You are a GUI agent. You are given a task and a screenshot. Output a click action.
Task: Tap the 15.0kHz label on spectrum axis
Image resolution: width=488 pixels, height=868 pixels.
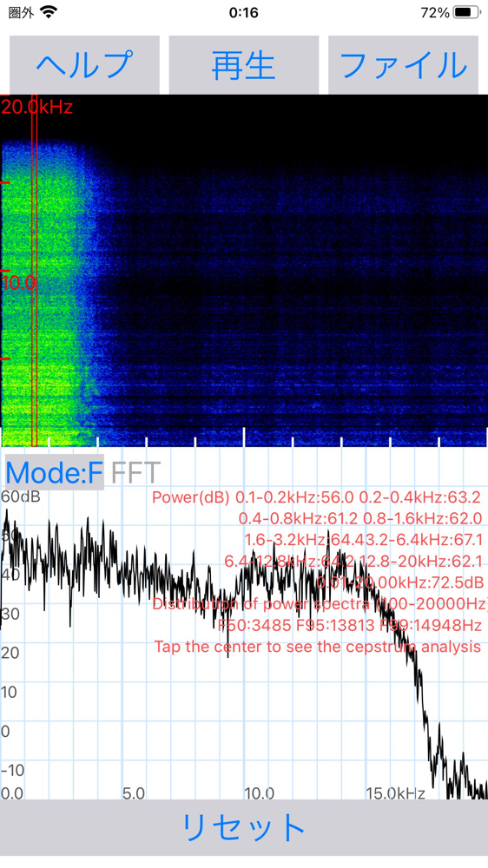click(395, 793)
